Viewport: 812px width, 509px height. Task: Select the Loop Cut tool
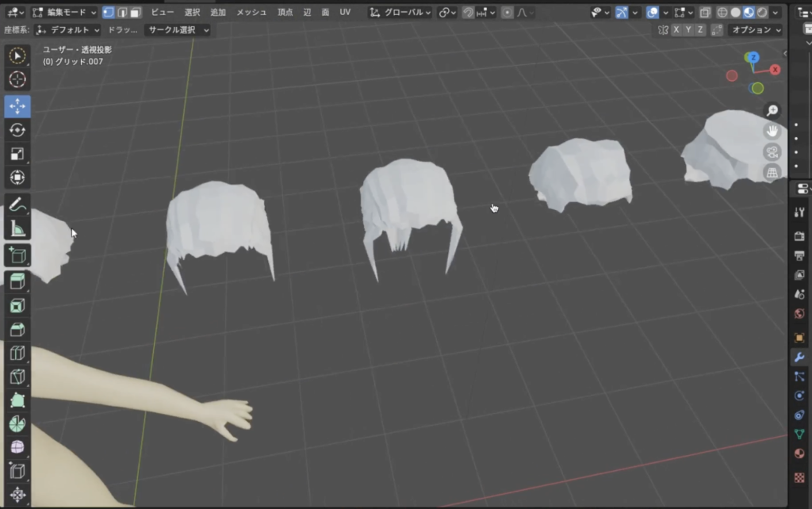coord(17,353)
